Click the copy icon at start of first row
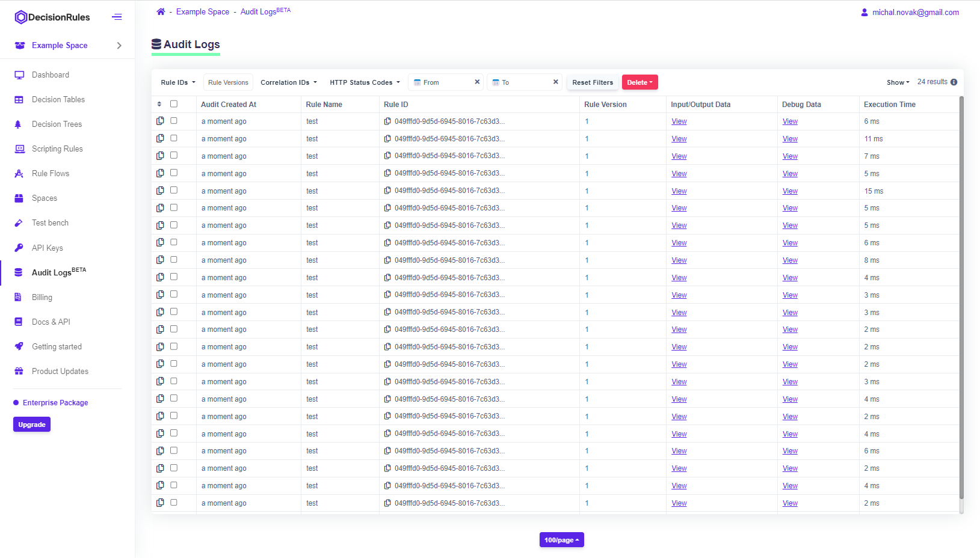The width and height of the screenshot is (980, 558). coord(160,121)
